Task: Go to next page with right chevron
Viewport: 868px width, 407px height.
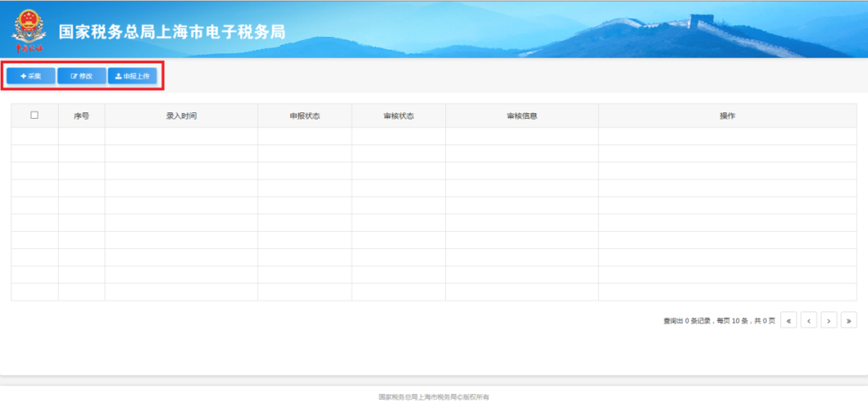Action: pyautogui.click(x=829, y=320)
